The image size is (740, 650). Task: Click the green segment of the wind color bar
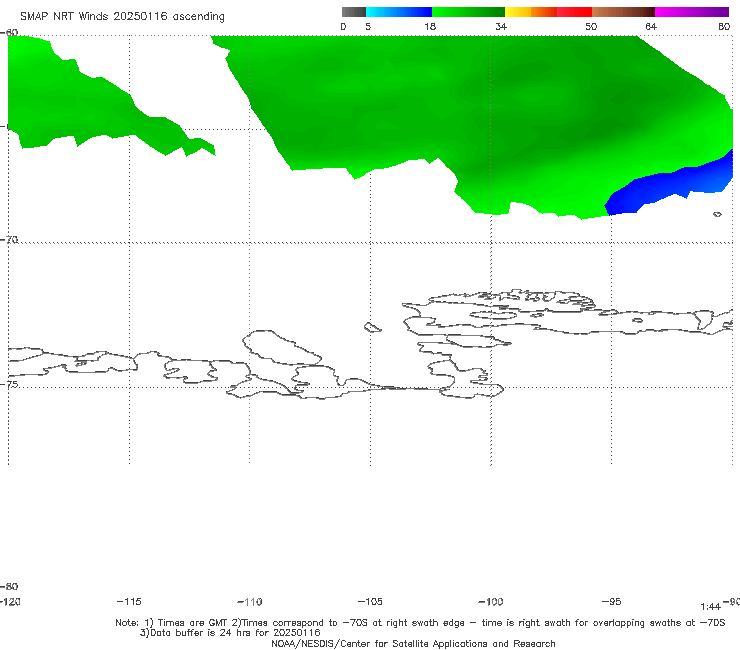[x=468, y=12]
